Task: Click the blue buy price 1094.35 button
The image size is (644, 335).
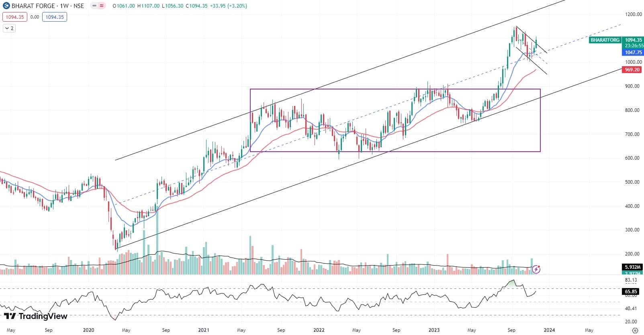Action: pos(55,17)
